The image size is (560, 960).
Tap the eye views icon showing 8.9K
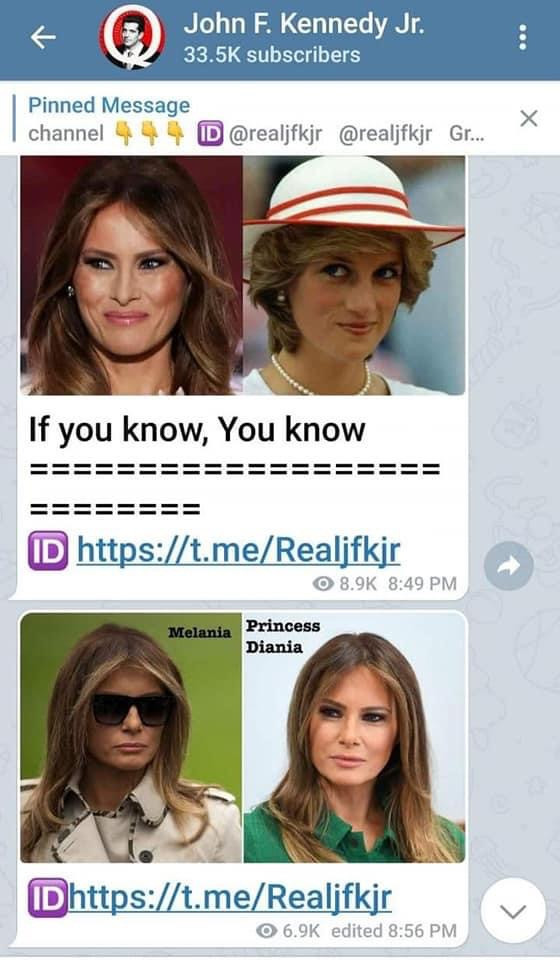coord(323,583)
